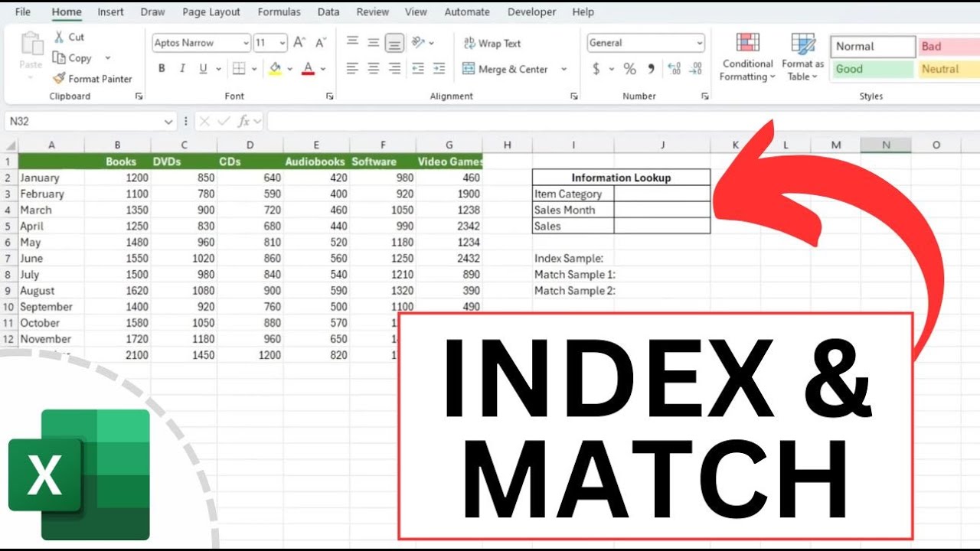Click the Decrease Indent icon

[x=418, y=69]
